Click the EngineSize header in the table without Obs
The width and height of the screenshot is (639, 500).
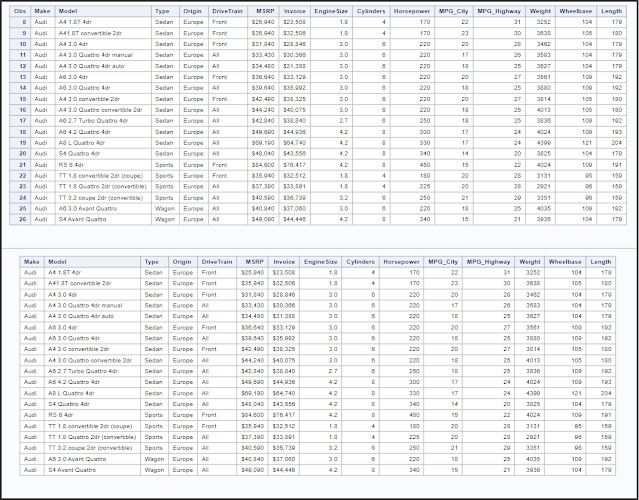(x=321, y=262)
